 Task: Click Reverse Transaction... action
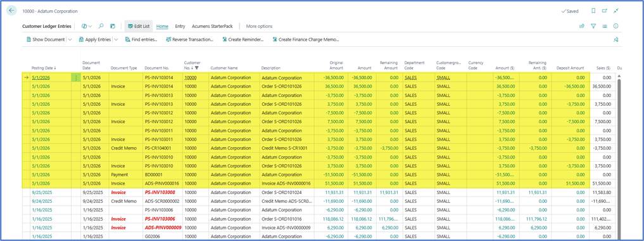[190, 39]
